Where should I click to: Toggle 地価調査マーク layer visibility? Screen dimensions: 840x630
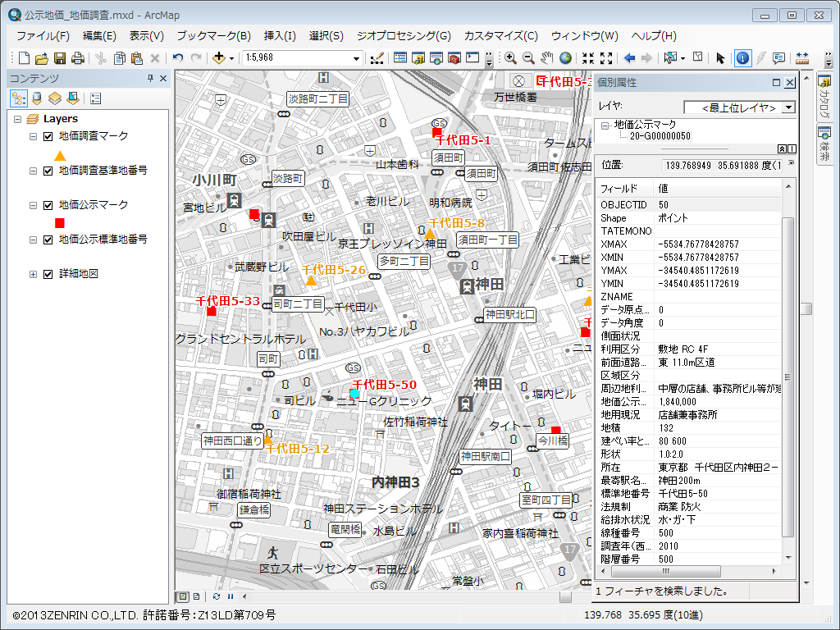(48, 137)
